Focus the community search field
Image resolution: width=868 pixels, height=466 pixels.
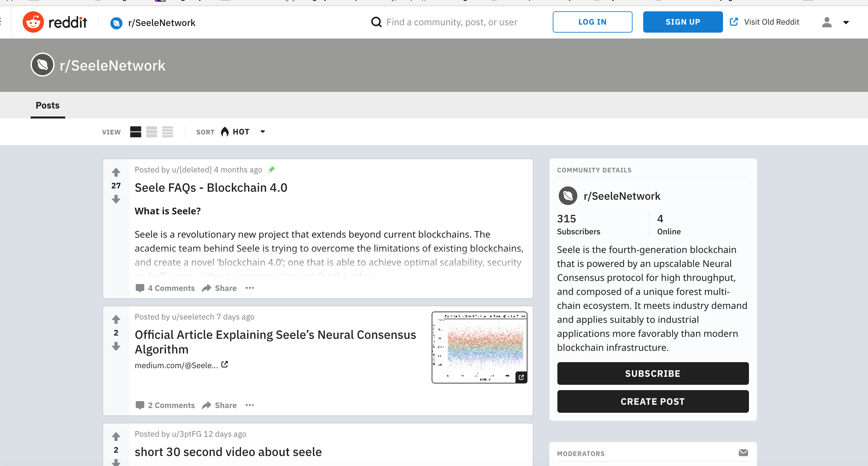pyautogui.click(x=452, y=22)
